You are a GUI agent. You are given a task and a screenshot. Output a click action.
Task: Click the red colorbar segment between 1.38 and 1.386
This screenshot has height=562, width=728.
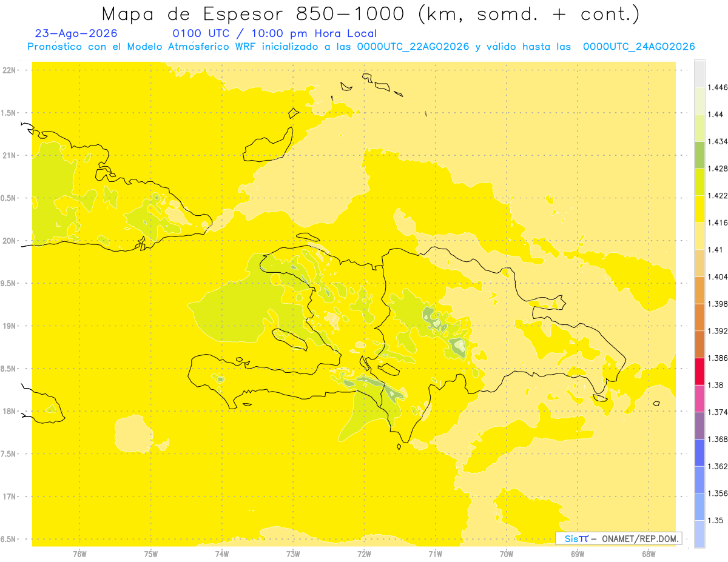point(699,371)
